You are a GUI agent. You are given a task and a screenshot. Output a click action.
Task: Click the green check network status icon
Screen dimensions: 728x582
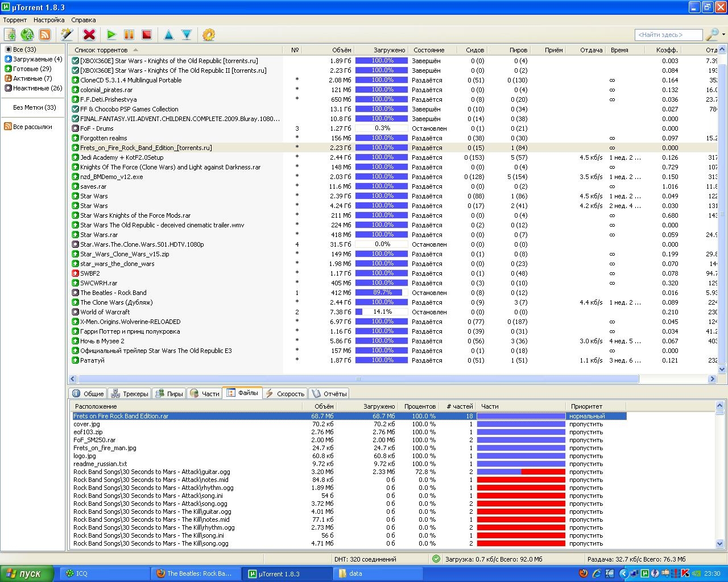coord(436,559)
